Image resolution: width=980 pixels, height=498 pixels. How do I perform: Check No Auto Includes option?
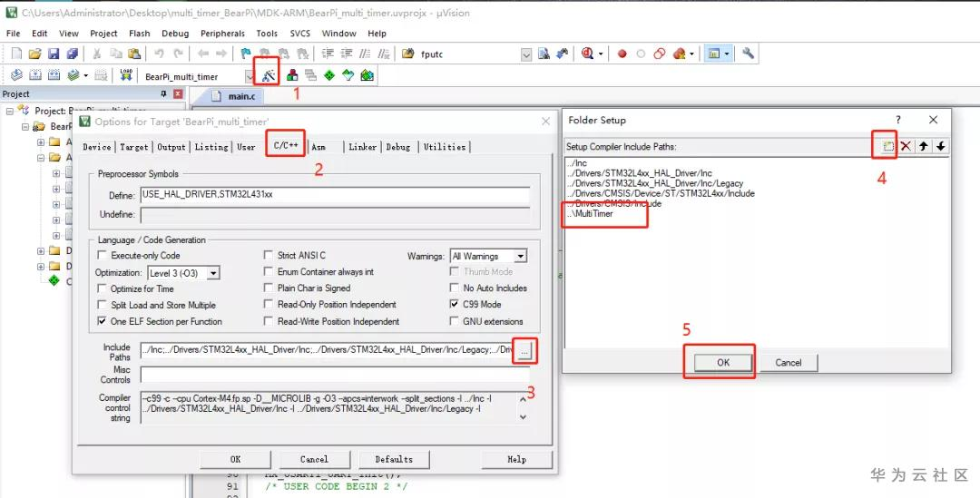click(455, 288)
